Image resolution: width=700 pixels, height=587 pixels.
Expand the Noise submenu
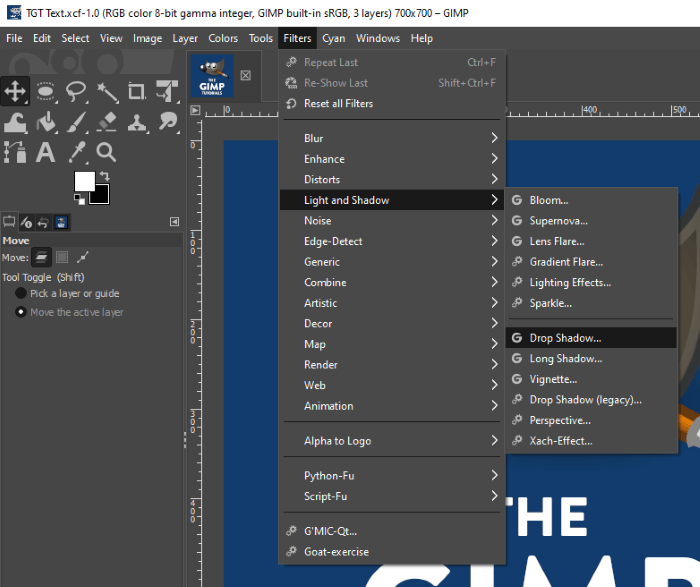(392, 221)
